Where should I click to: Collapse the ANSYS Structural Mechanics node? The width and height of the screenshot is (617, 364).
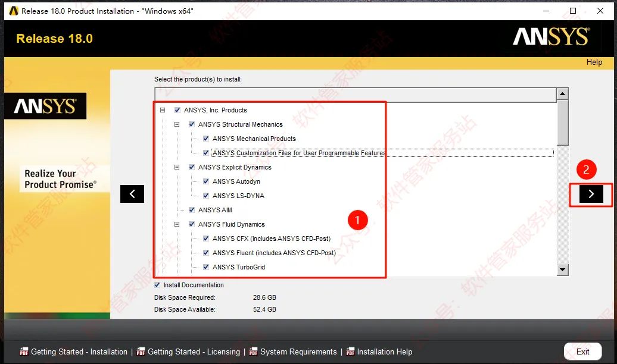click(x=177, y=124)
